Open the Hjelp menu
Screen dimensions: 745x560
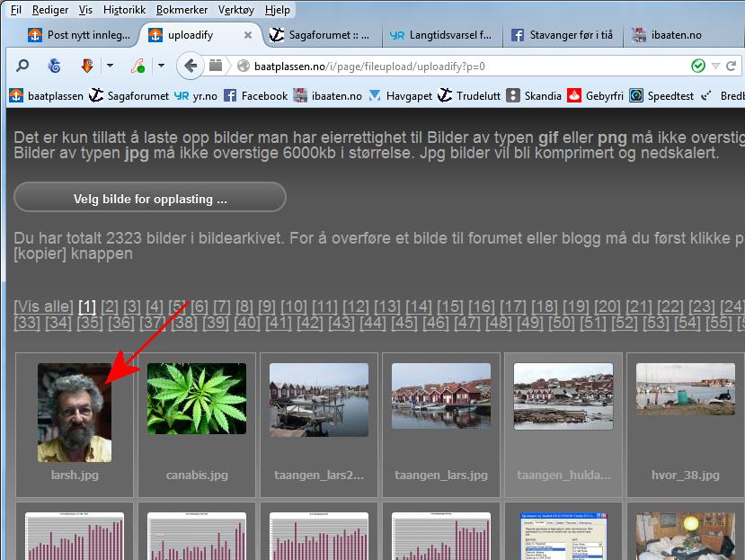click(x=278, y=10)
